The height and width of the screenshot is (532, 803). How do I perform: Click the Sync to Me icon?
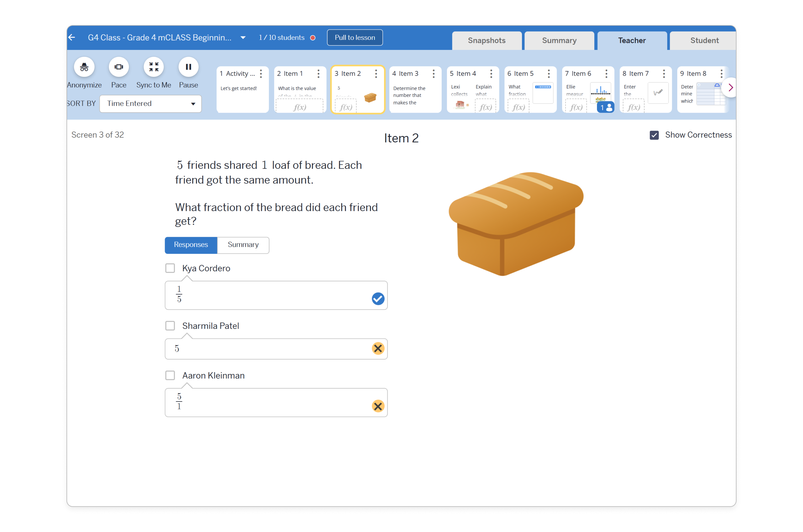(153, 67)
